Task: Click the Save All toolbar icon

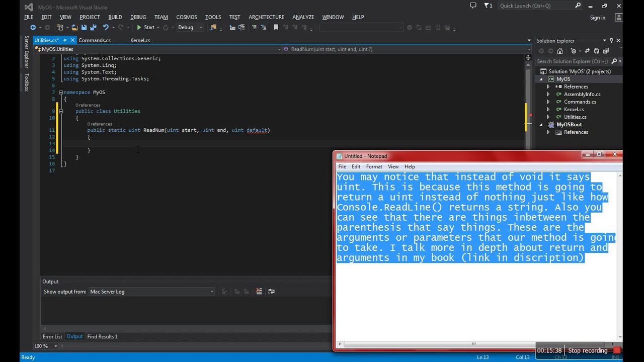Action: 93,27
